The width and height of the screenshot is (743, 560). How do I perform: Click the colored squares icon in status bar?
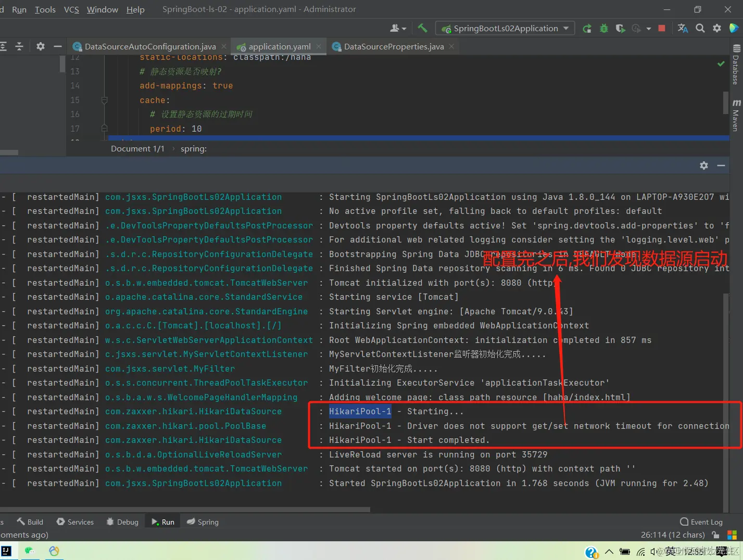coord(732,535)
